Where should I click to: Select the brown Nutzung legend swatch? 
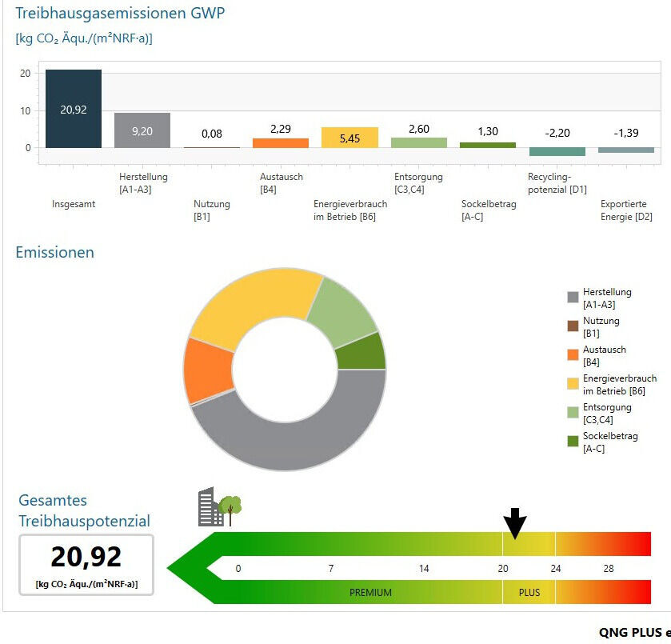(573, 326)
